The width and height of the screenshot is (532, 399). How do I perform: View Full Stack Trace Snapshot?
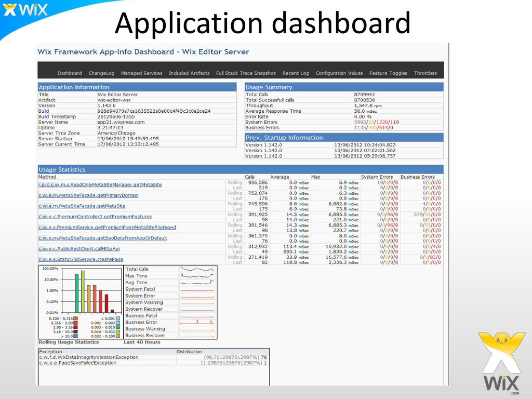click(246, 73)
